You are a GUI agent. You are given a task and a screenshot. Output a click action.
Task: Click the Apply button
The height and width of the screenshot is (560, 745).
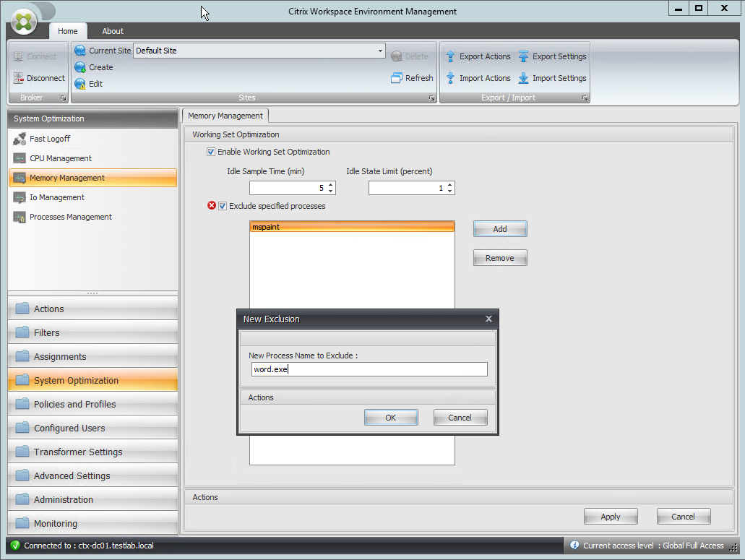coord(611,517)
